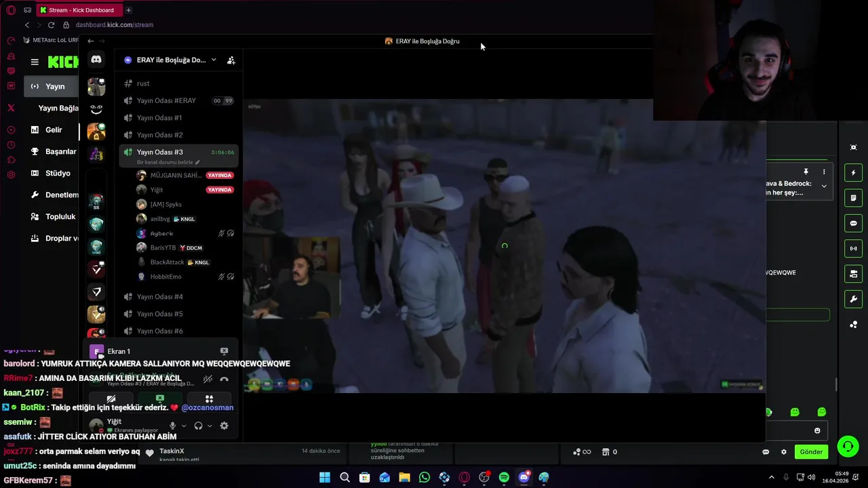Open new browser tab plus button

click(128, 10)
